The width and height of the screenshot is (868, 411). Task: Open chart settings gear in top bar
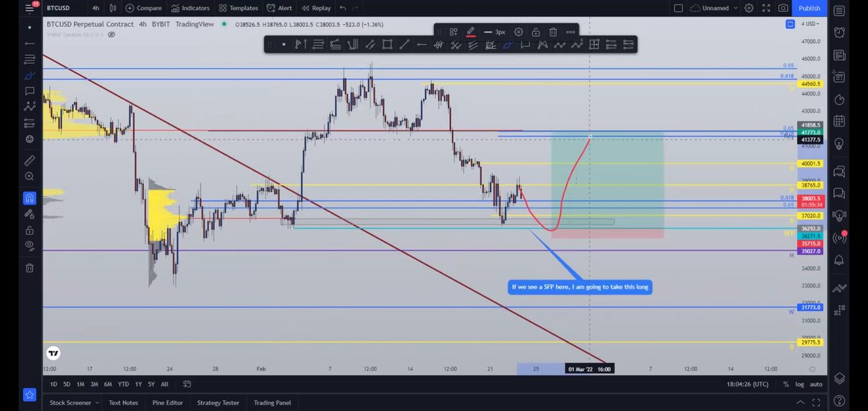tap(749, 9)
